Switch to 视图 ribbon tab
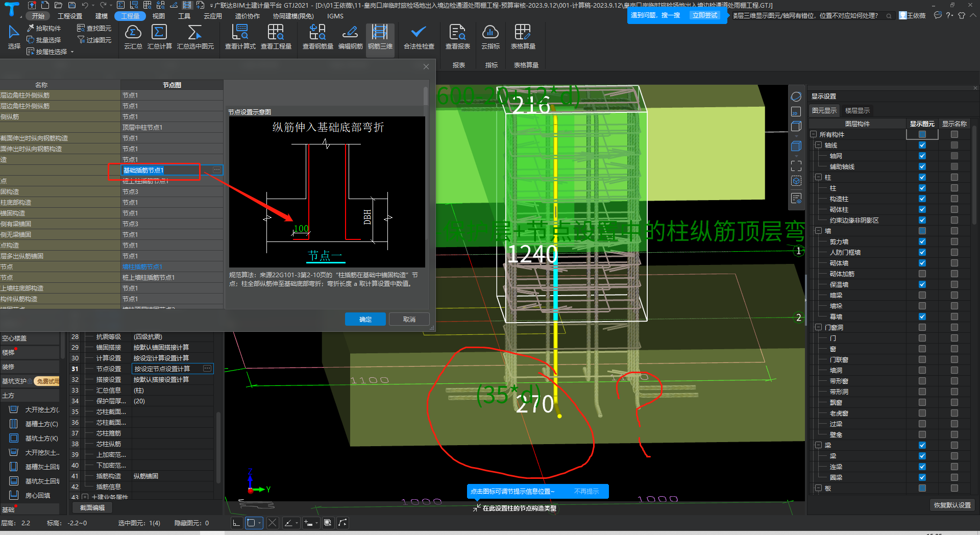 pos(159,16)
